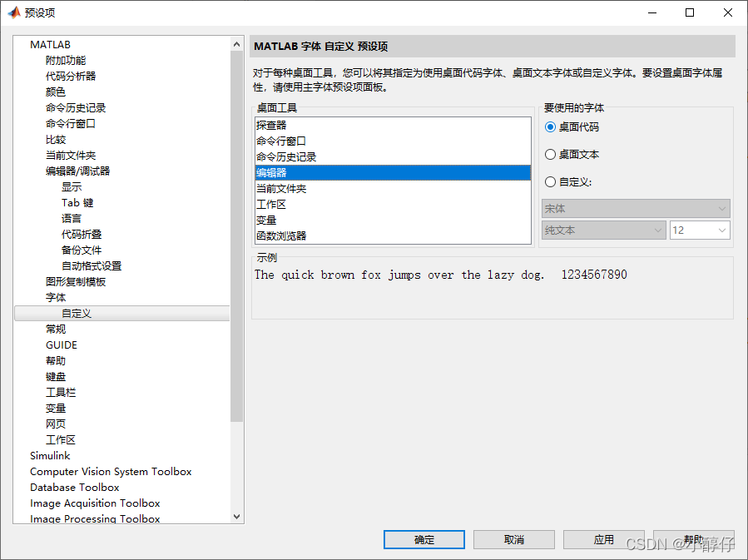Open 图形复制模板 preferences in tree
748x560 pixels.
[x=76, y=281]
